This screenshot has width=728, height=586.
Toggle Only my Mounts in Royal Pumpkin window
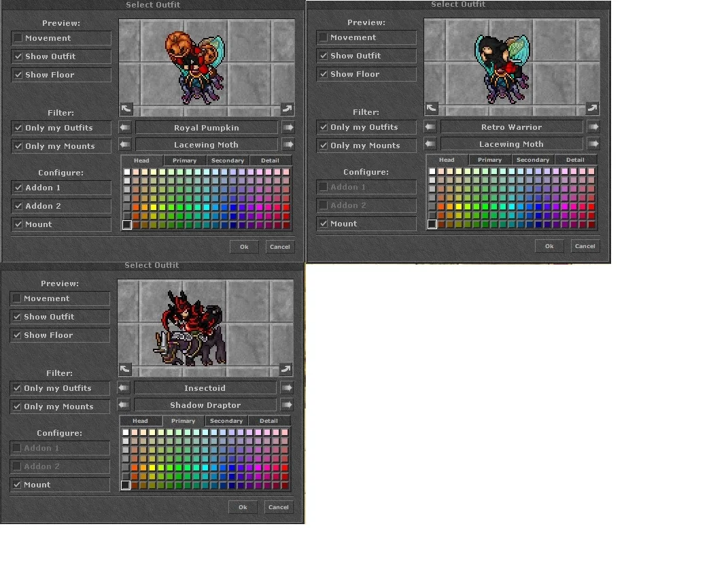coord(60,145)
